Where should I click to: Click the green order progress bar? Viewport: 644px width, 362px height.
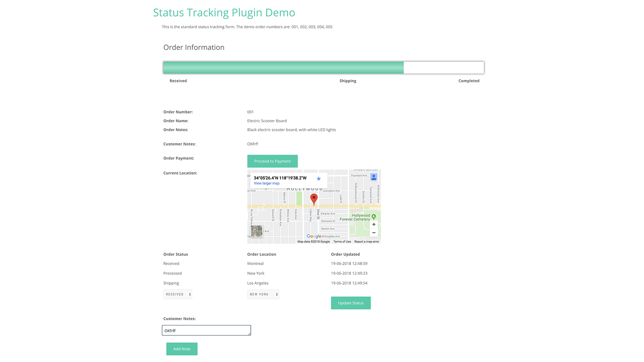pyautogui.click(x=324, y=68)
